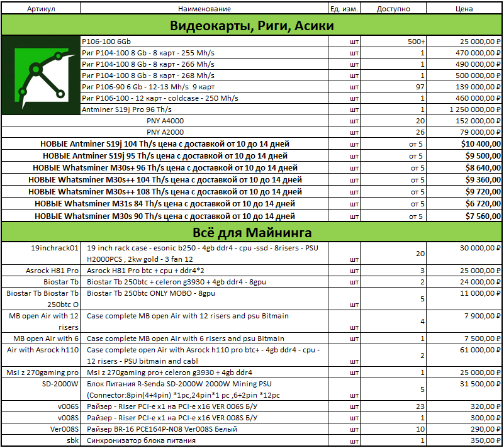The width and height of the screenshot is (504, 448).
Task: Select the 'Цена' column header
Action: 464,9
